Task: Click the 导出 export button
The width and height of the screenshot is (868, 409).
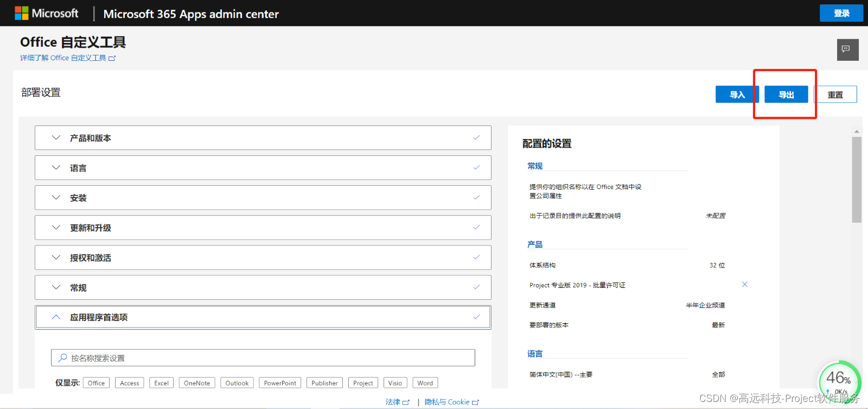Action: (786, 95)
